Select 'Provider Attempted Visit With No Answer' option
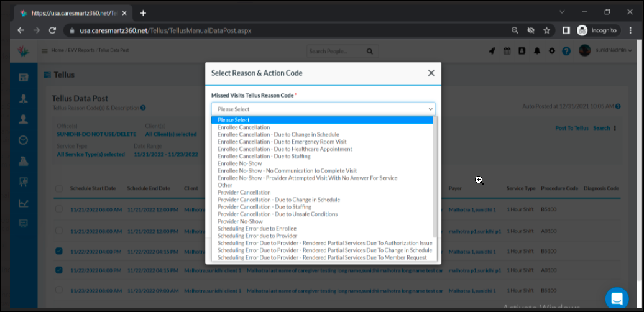 coord(307,178)
